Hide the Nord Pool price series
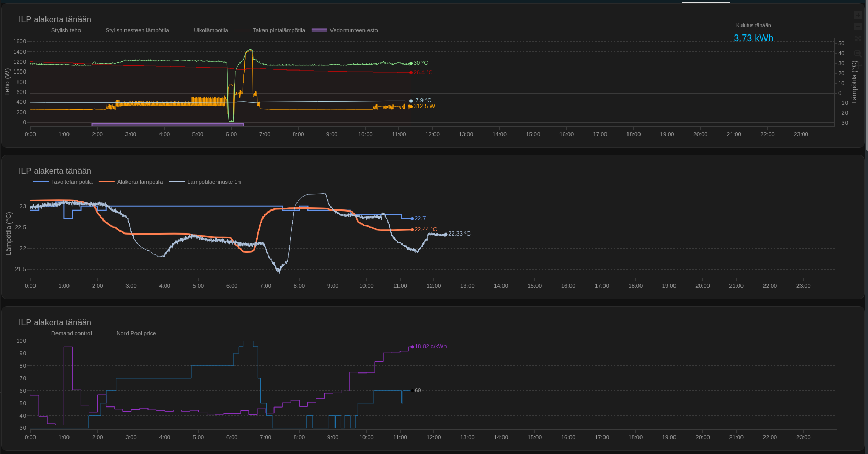Viewport: 868px width, 454px height. click(x=135, y=333)
